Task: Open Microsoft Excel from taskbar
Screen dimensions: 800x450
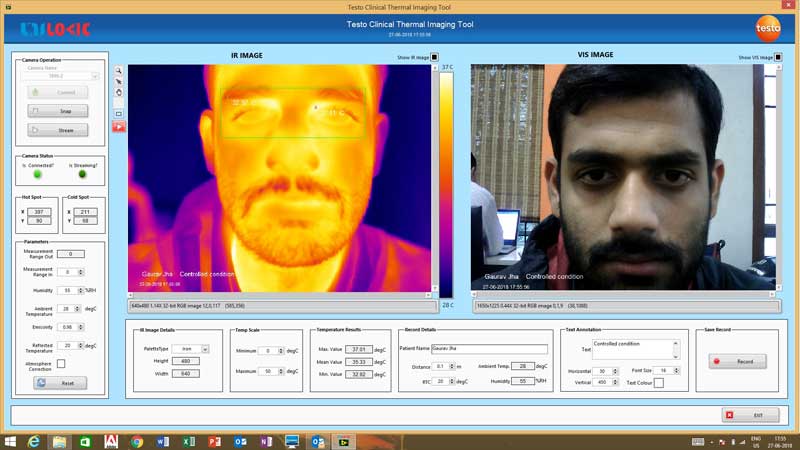Action: 189,441
